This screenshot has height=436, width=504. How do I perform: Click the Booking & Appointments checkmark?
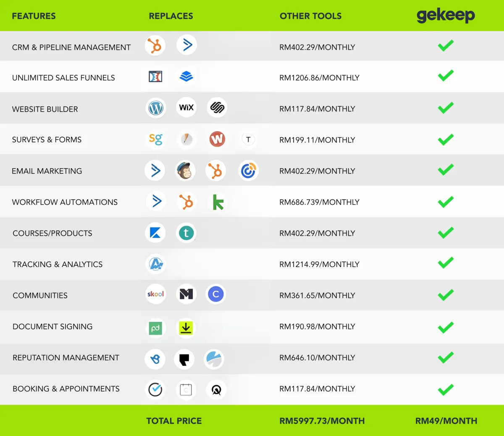coord(446,389)
